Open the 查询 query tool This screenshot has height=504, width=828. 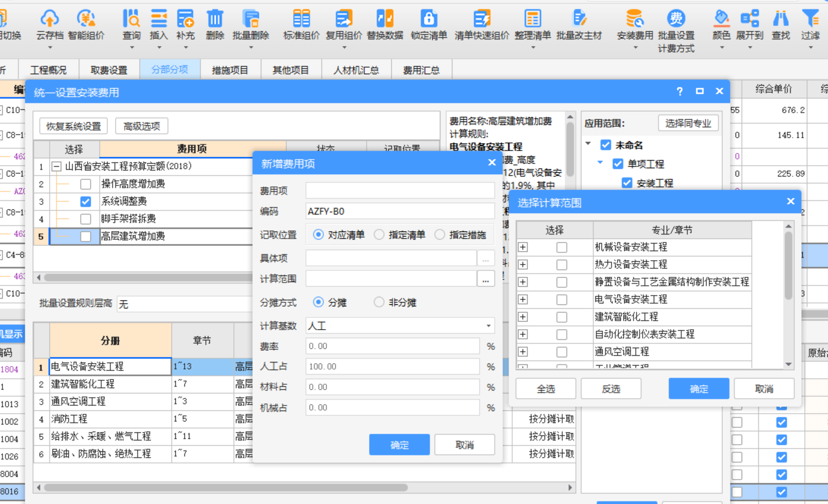tap(131, 25)
